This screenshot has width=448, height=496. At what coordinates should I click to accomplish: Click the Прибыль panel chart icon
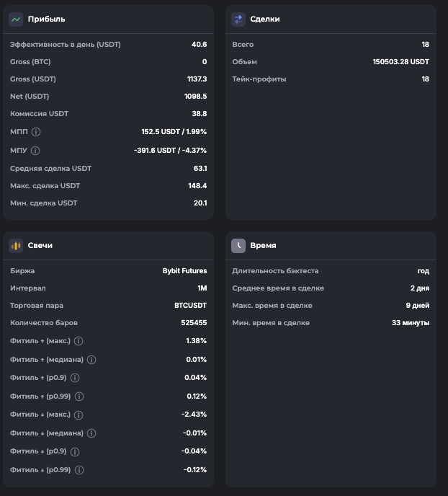coord(16,19)
